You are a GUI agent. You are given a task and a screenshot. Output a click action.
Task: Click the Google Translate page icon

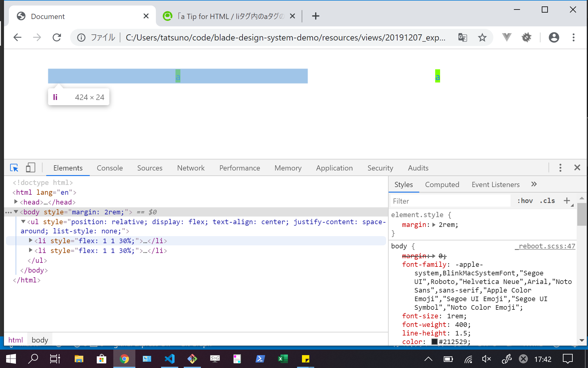tap(462, 37)
